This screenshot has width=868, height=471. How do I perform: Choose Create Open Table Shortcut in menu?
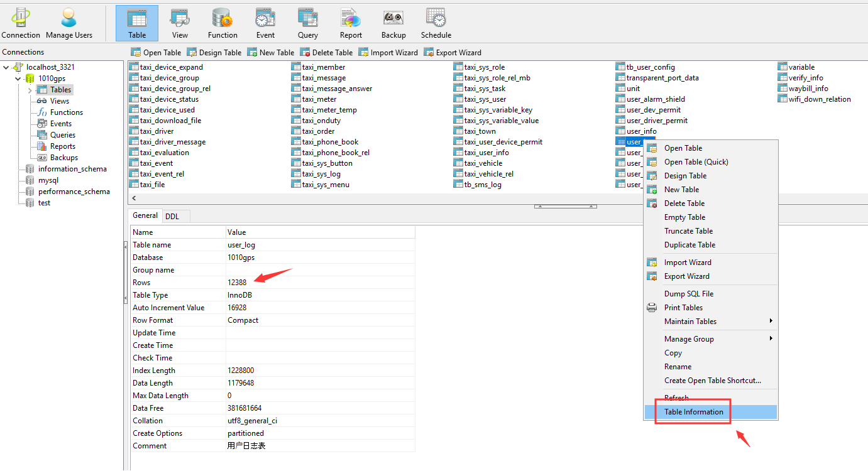point(711,381)
